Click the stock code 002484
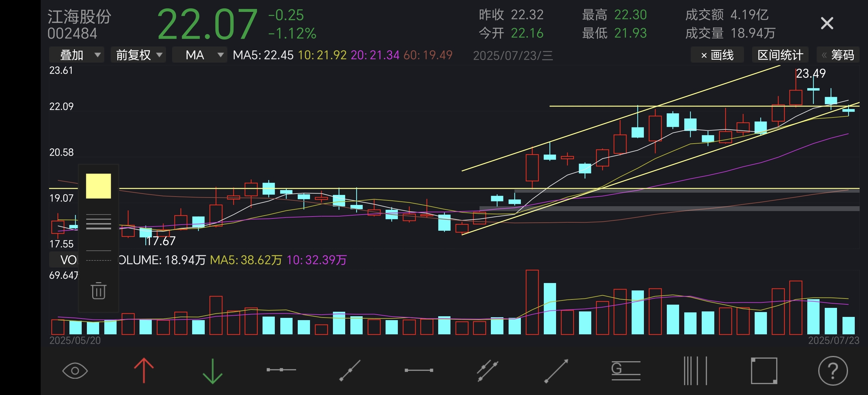 tap(72, 34)
